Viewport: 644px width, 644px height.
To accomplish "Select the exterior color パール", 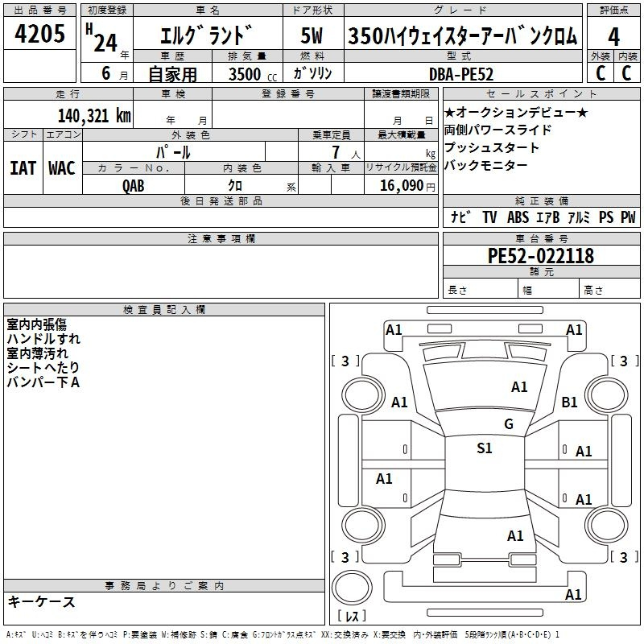I will coord(173,153).
